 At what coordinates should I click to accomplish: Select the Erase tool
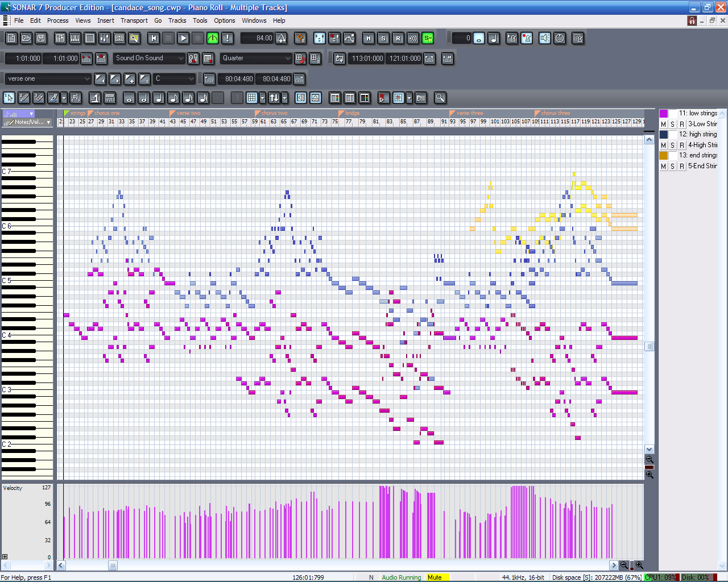click(x=39, y=98)
